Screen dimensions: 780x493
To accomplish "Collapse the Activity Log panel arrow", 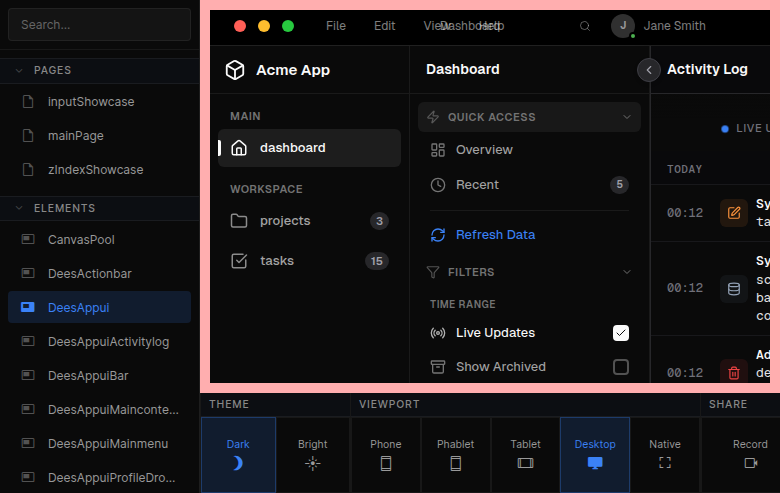I will (x=650, y=70).
